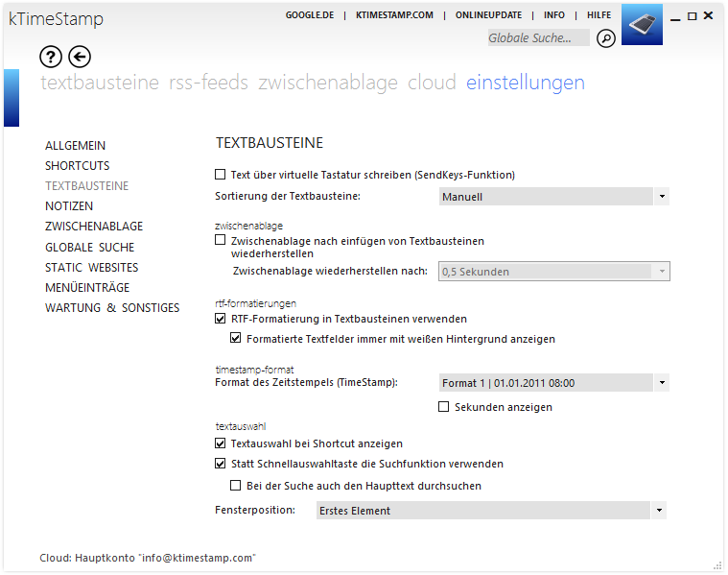Click the ONLINEUPDATE link
Screen dimensions: 728x575
pyautogui.click(x=488, y=14)
